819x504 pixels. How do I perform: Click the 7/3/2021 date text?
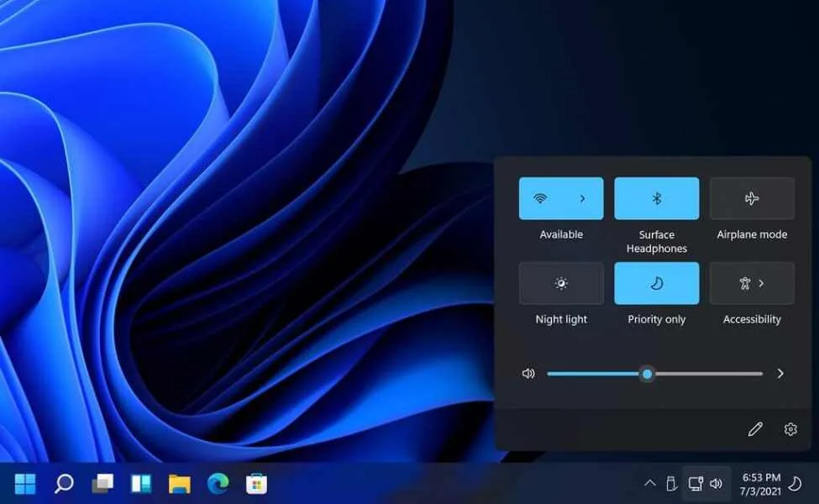click(760, 491)
